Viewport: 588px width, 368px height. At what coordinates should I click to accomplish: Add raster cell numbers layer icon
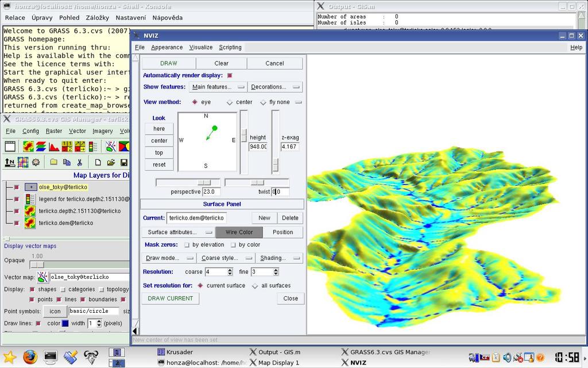[67, 146]
